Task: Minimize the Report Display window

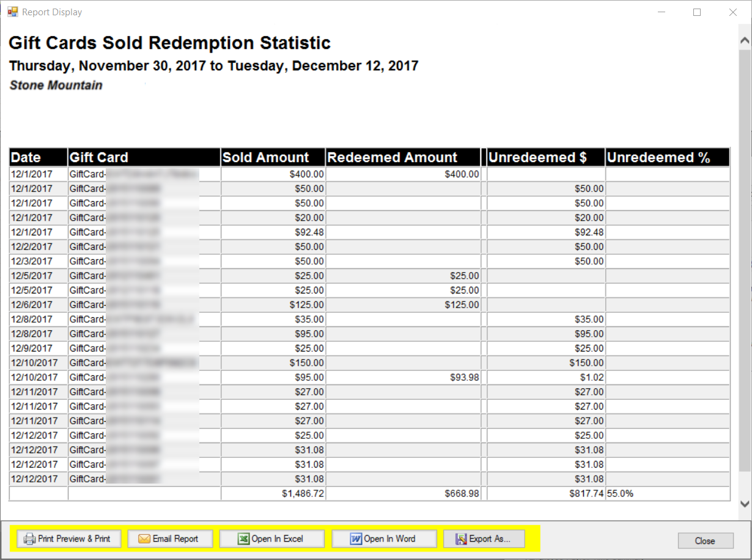Action: click(x=661, y=12)
